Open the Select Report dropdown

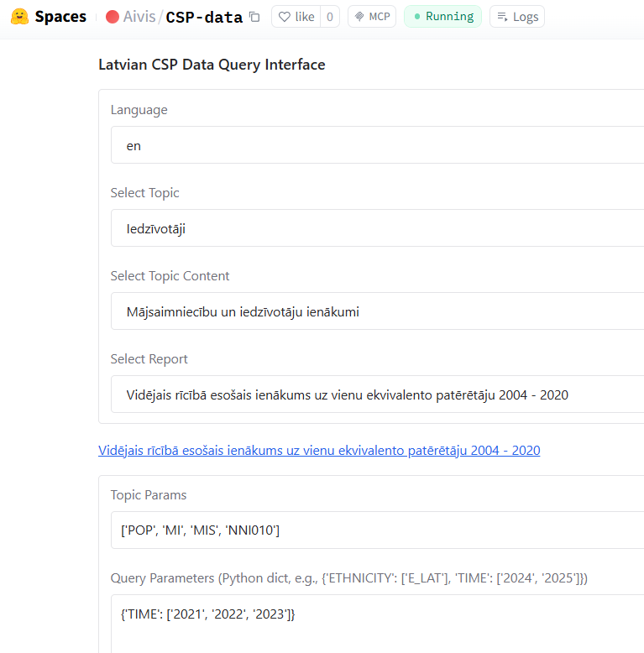pos(377,394)
